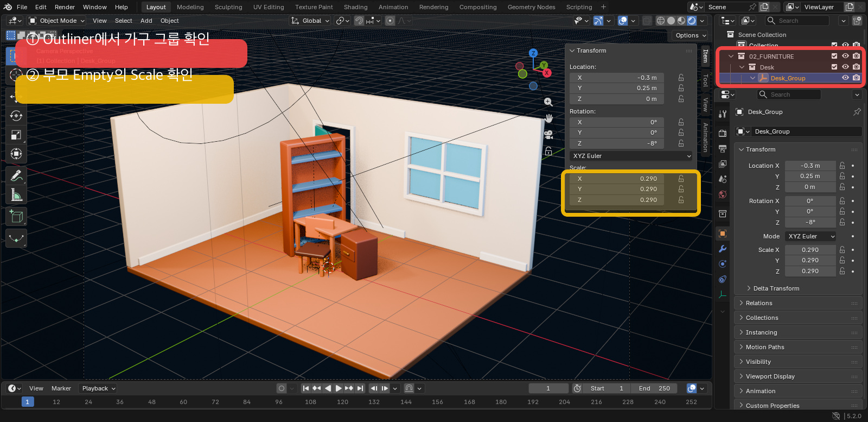Open the Object Data empty tab
Image resolution: width=868 pixels, height=422 pixels.
click(x=723, y=294)
